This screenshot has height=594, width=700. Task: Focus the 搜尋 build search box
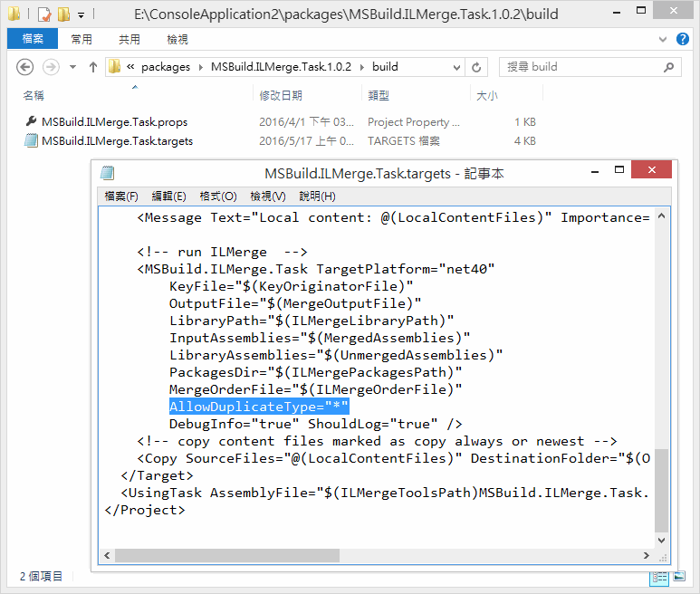590,67
